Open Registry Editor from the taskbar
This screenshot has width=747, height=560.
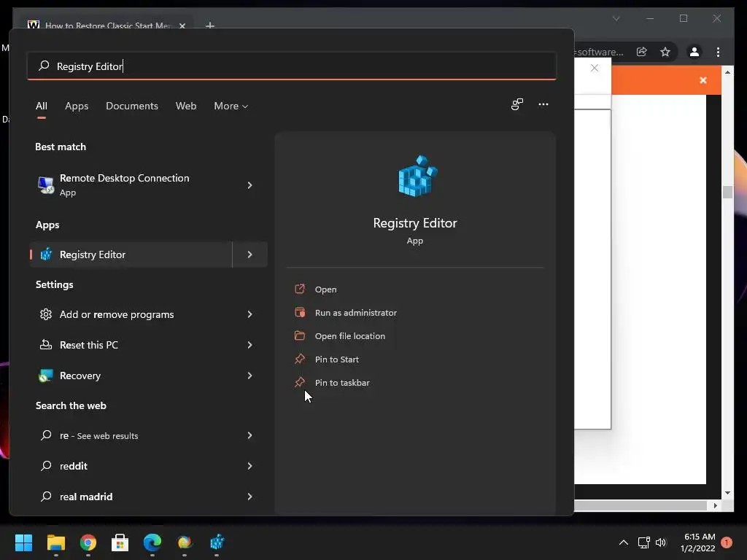tap(217, 542)
